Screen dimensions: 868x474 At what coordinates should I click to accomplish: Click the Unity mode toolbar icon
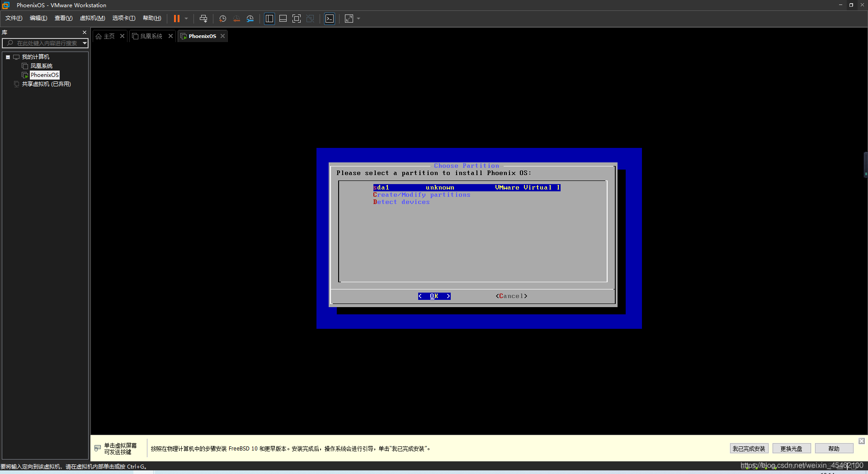point(310,19)
